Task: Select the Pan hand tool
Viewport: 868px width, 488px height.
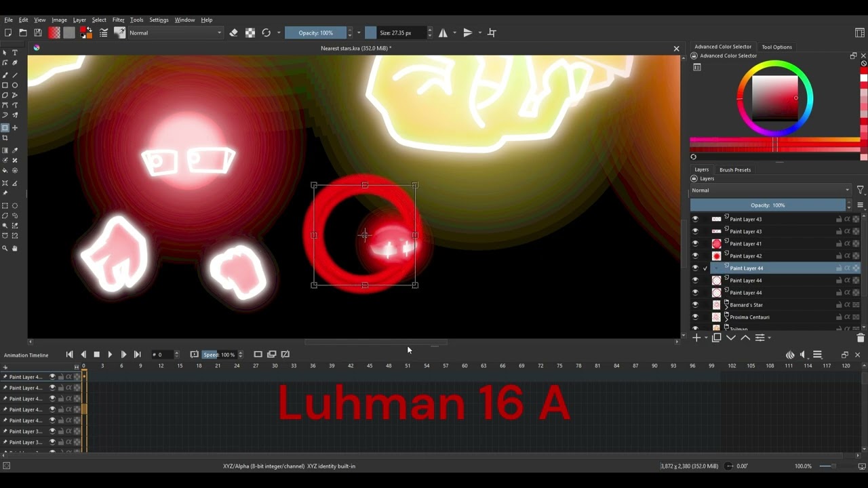Action: pos(15,248)
